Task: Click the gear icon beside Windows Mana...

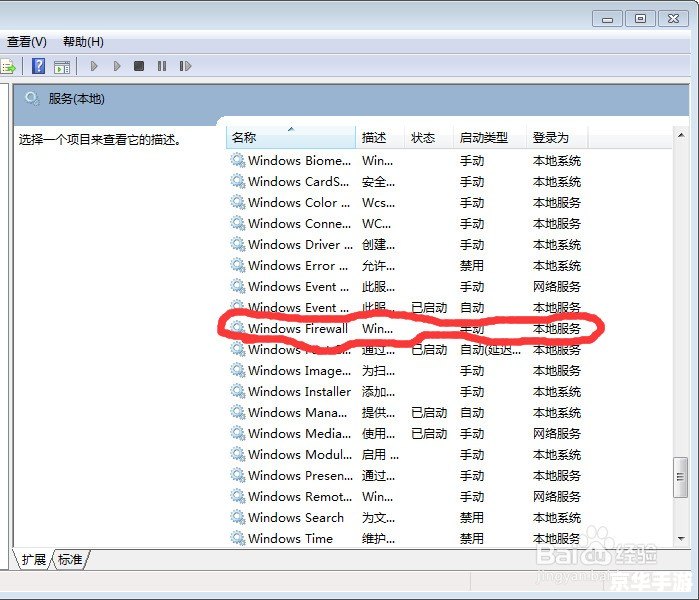Action: [238, 412]
